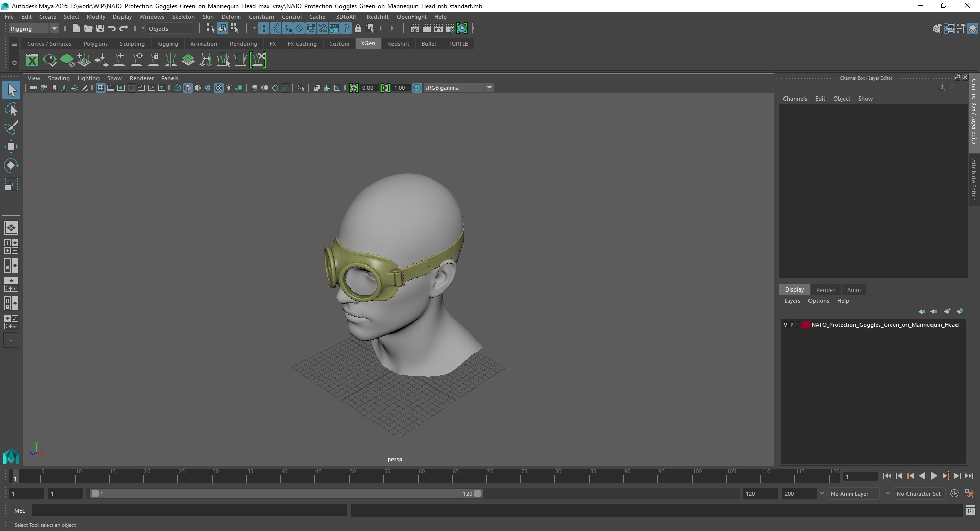Activate the Rotate tool

[11, 165]
